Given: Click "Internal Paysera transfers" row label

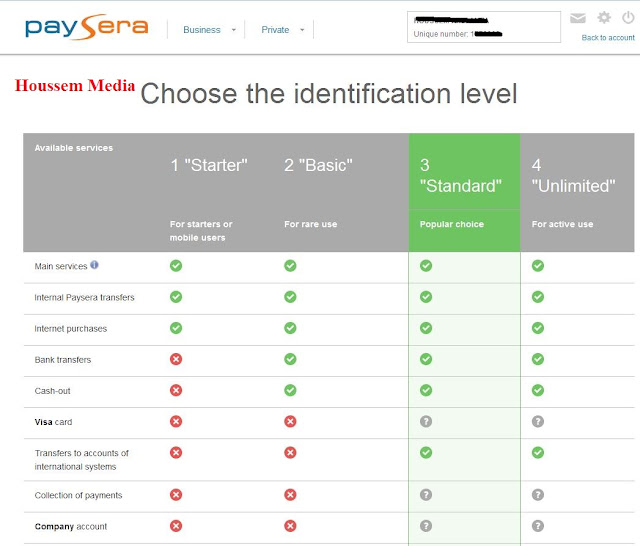Looking at the screenshot, I should (84, 297).
